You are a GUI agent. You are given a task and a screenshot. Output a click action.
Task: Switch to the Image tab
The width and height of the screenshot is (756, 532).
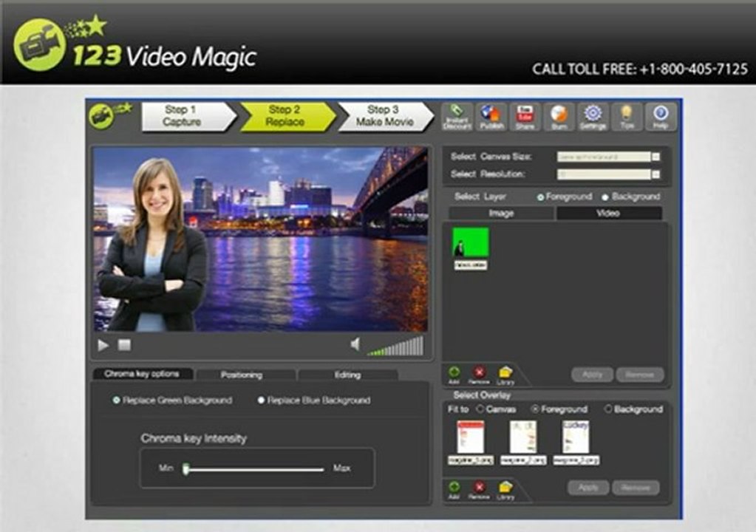tap(502, 213)
